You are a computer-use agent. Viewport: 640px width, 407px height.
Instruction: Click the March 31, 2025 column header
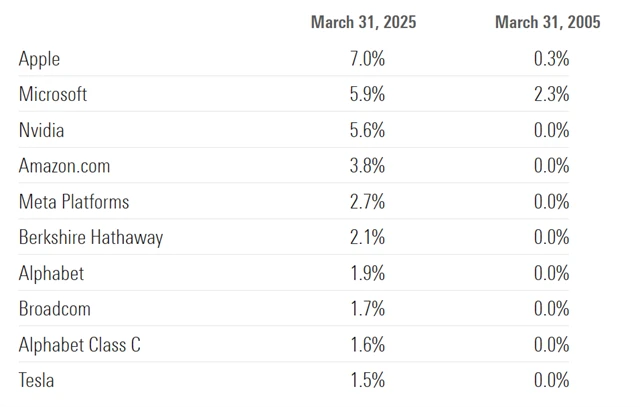(363, 22)
